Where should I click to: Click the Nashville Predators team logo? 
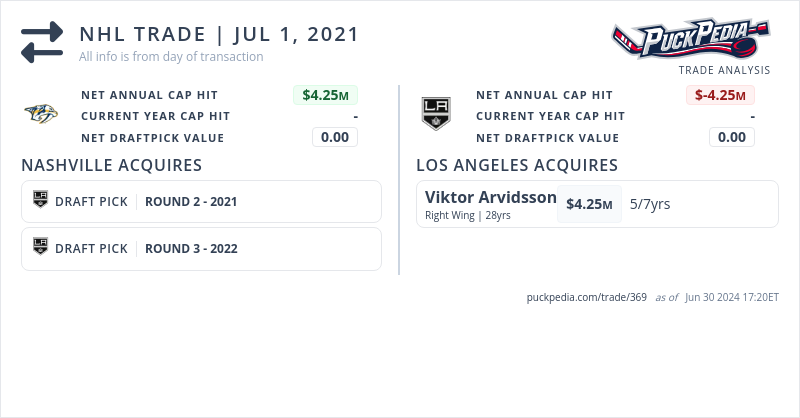[41, 115]
